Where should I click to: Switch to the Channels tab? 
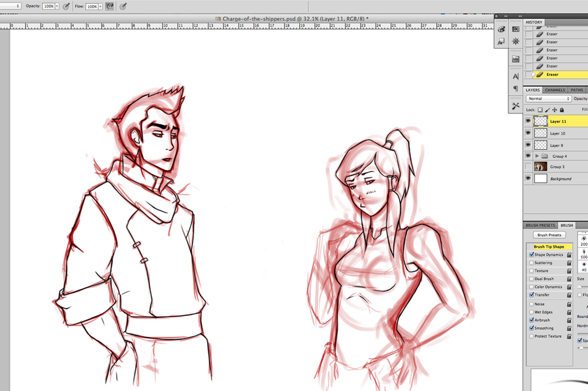click(555, 90)
